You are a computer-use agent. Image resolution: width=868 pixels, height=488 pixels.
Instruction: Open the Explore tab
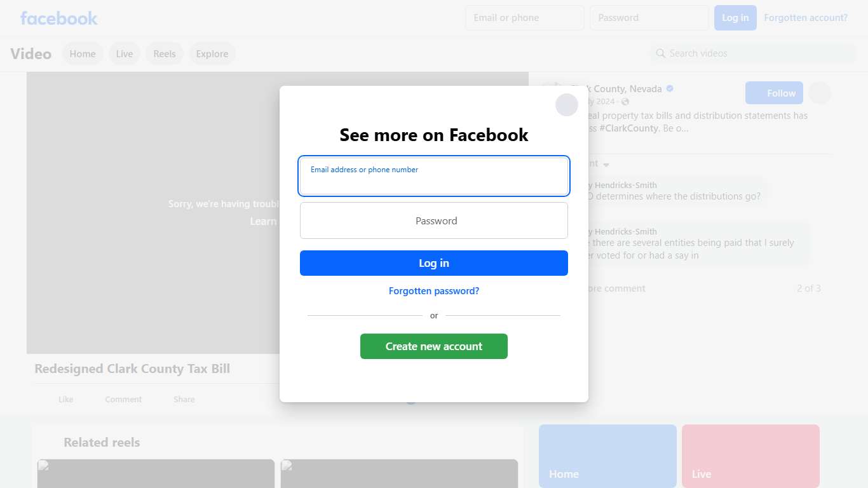pos(212,54)
